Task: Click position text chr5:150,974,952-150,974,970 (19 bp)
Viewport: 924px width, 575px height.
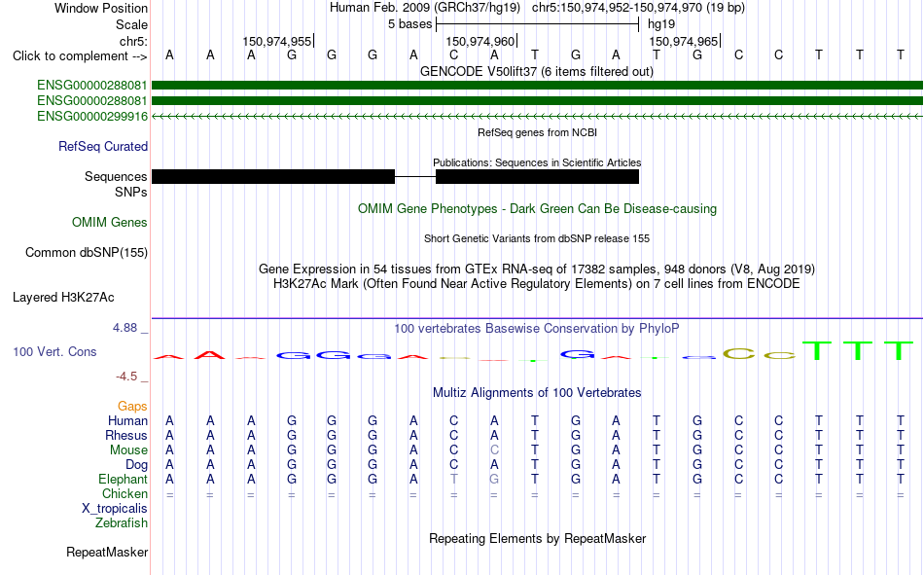Action: click(638, 8)
